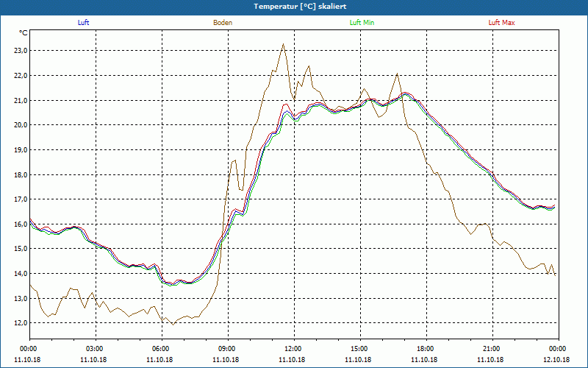Click the °C unit label on axis

coord(24,33)
